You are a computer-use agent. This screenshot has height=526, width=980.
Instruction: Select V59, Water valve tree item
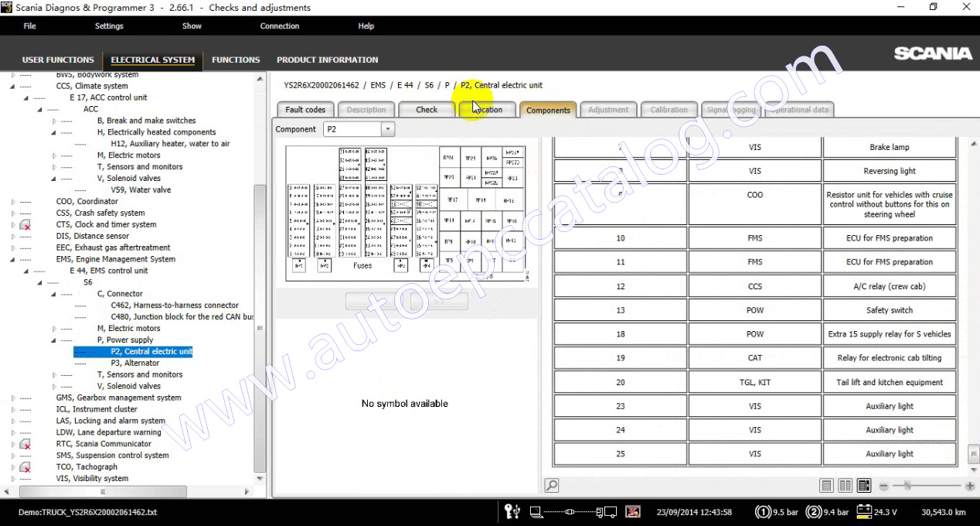pos(141,190)
